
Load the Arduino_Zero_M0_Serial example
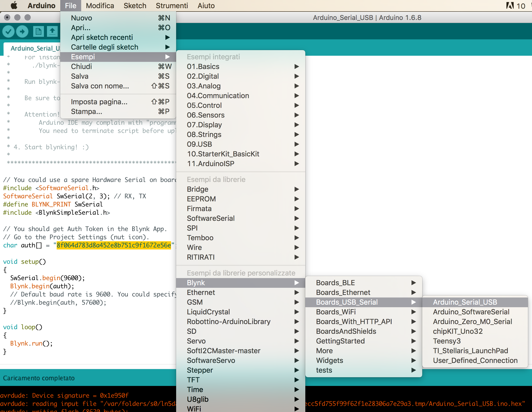(x=475, y=322)
